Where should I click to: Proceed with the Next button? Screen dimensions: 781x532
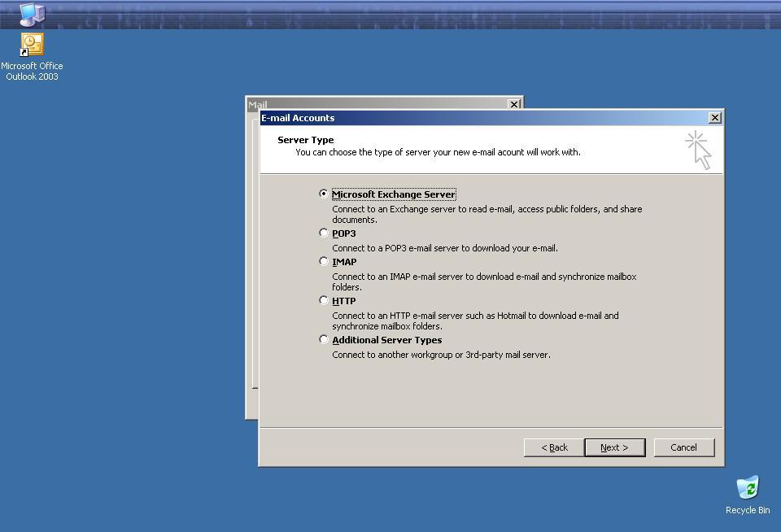[615, 447]
